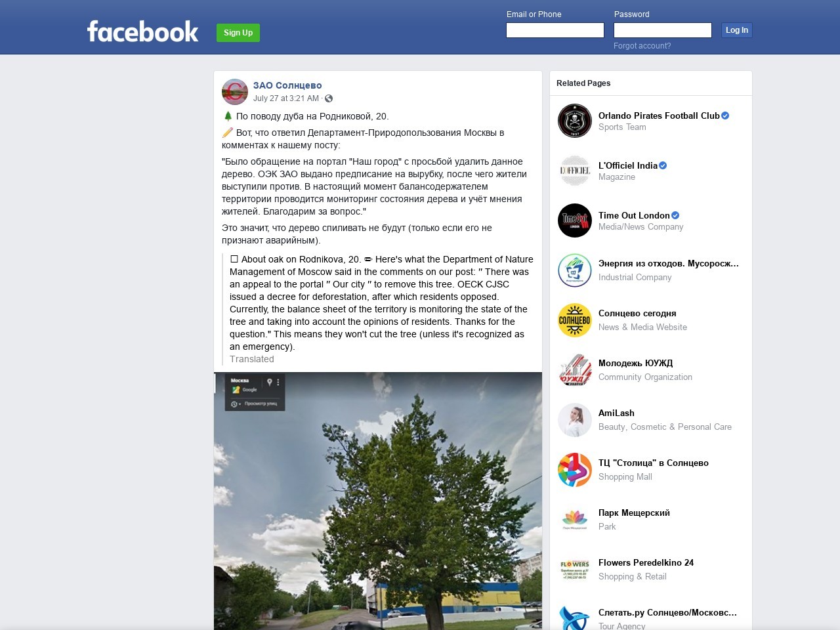This screenshot has height=630, width=840.
Task: Click Молодежь ЮУЖД page logo
Action: (575, 370)
